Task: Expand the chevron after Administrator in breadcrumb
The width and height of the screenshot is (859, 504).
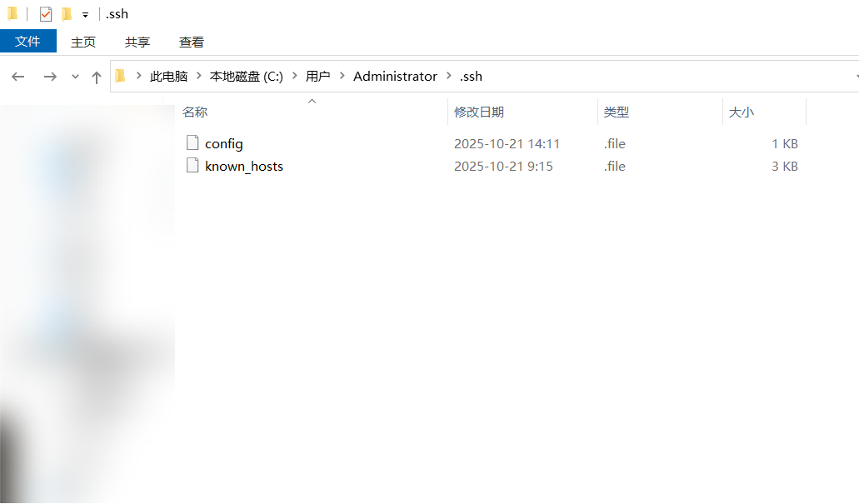Action: pyautogui.click(x=448, y=77)
